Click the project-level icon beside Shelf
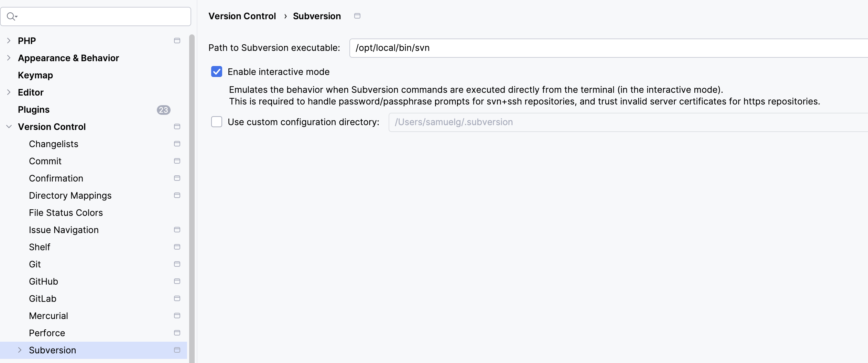The image size is (868, 363). pyautogui.click(x=177, y=247)
